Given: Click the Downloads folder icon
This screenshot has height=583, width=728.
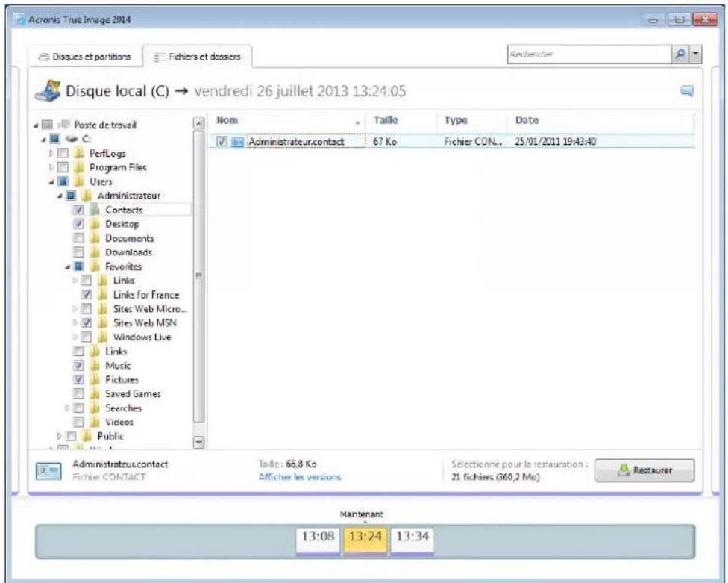Looking at the screenshot, I should click(x=95, y=252).
